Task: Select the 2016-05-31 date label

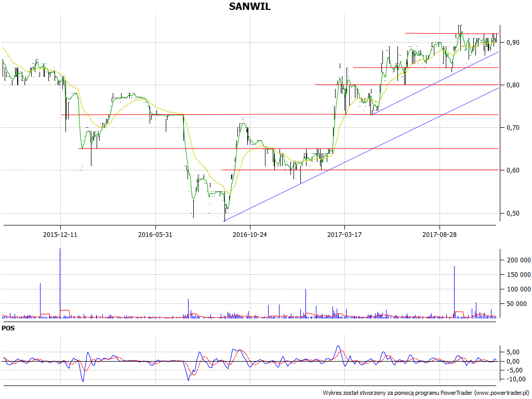Action: coord(155,234)
